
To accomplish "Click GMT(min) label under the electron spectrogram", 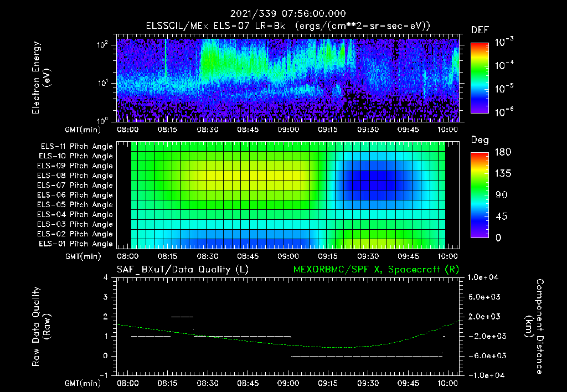I will [x=83, y=130].
